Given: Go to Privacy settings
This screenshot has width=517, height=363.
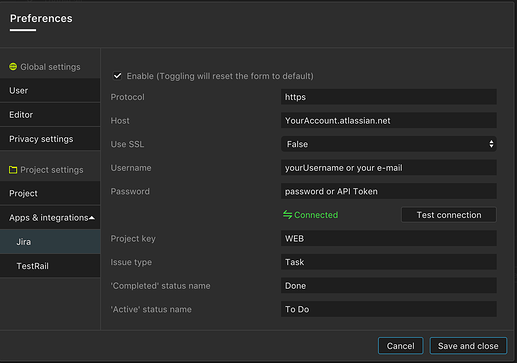Looking at the screenshot, I should click(50, 139).
